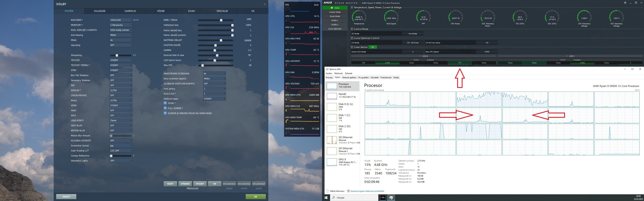
Task: Open the Windows Start button
Action: coord(326,197)
